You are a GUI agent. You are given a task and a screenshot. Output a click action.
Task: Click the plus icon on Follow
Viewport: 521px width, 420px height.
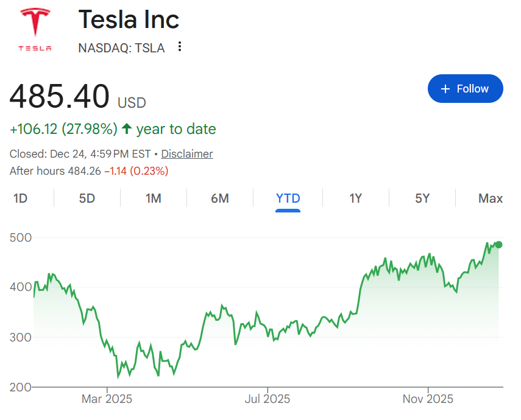[x=445, y=89]
